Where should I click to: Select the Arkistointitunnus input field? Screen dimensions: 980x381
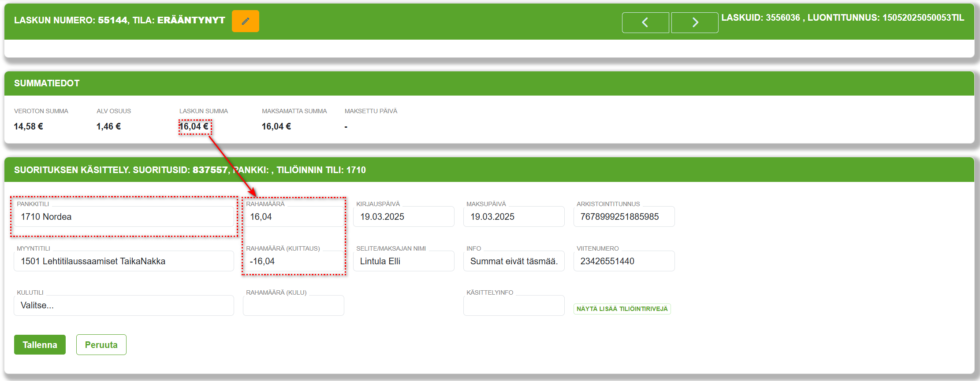pyautogui.click(x=624, y=217)
